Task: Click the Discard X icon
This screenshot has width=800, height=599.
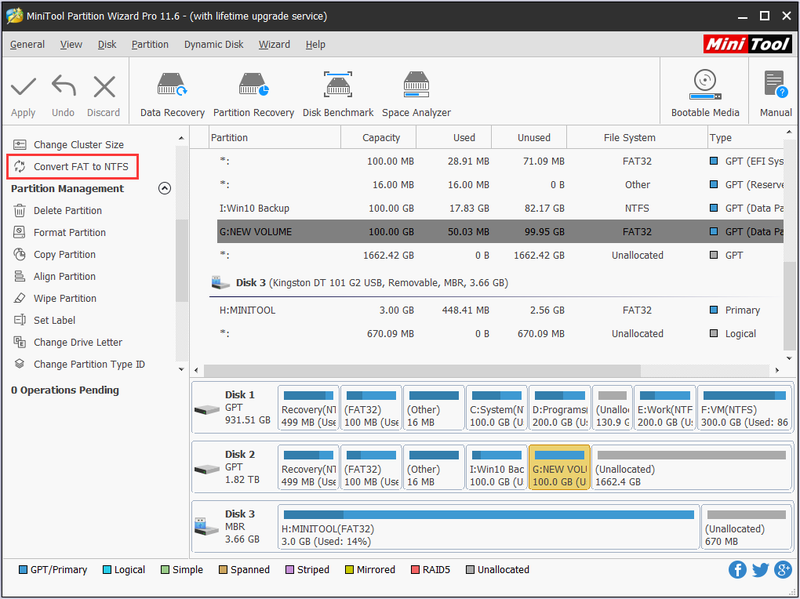Action: pyautogui.click(x=104, y=87)
